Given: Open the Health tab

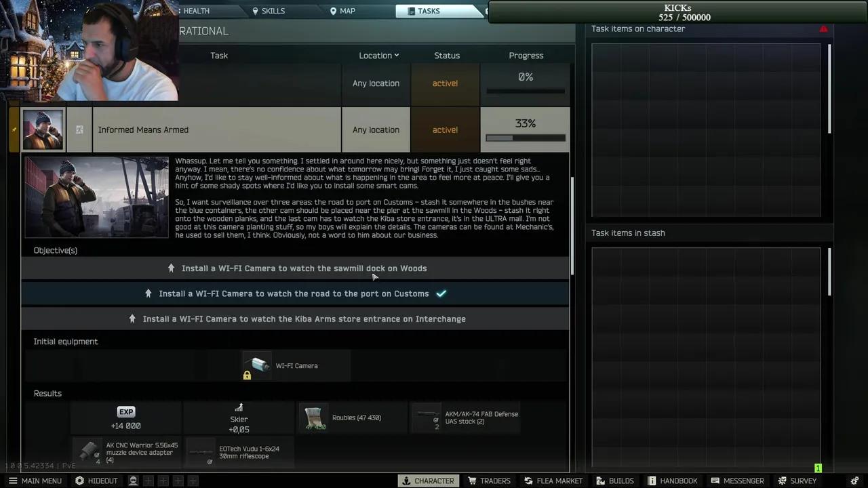Looking at the screenshot, I should click(197, 11).
